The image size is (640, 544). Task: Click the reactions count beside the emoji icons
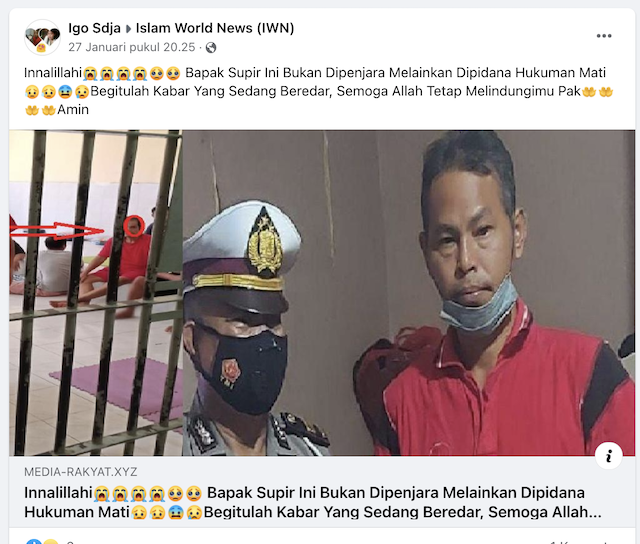(x=70, y=542)
